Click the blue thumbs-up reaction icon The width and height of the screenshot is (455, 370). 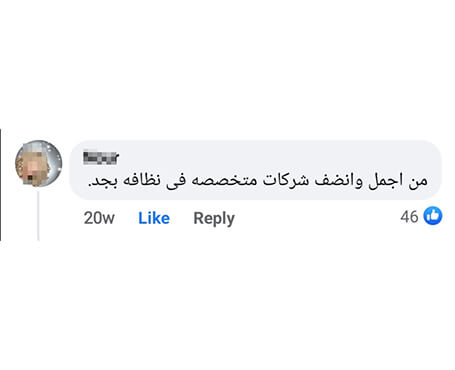[433, 216]
